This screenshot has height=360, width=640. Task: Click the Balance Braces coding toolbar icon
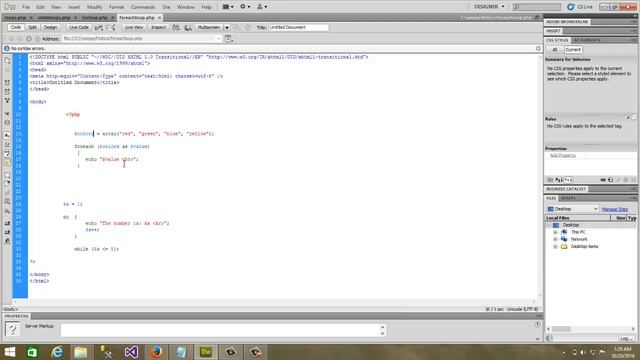click(7, 122)
